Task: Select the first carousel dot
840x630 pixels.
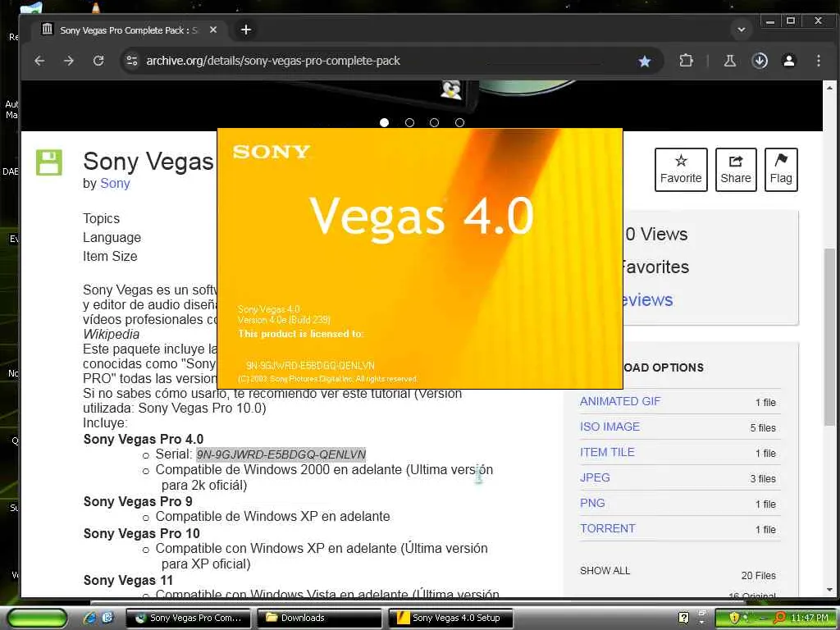Action: (x=384, y=123)
